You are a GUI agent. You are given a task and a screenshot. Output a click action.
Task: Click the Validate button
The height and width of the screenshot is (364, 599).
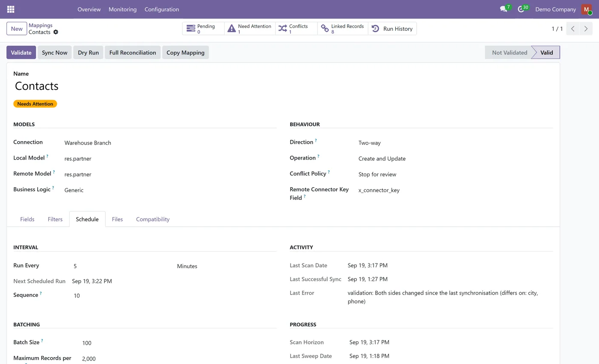point(21,53)
